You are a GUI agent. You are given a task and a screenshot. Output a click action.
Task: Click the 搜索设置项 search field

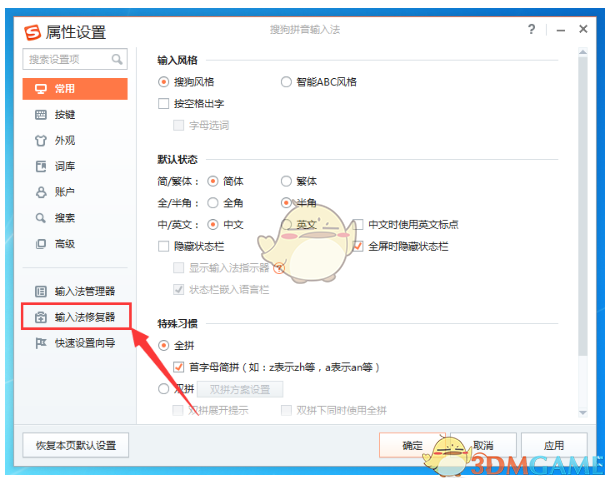(75, 59)
